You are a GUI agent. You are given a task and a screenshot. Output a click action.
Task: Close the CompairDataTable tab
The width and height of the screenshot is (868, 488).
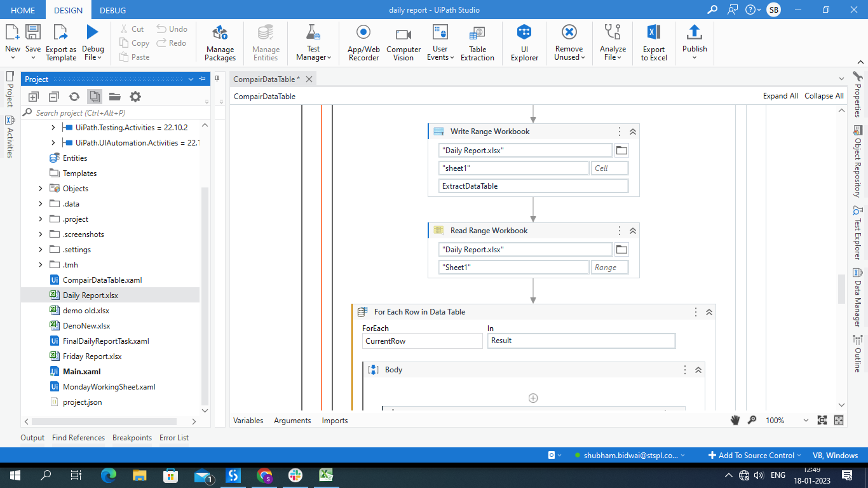(309, 79)
